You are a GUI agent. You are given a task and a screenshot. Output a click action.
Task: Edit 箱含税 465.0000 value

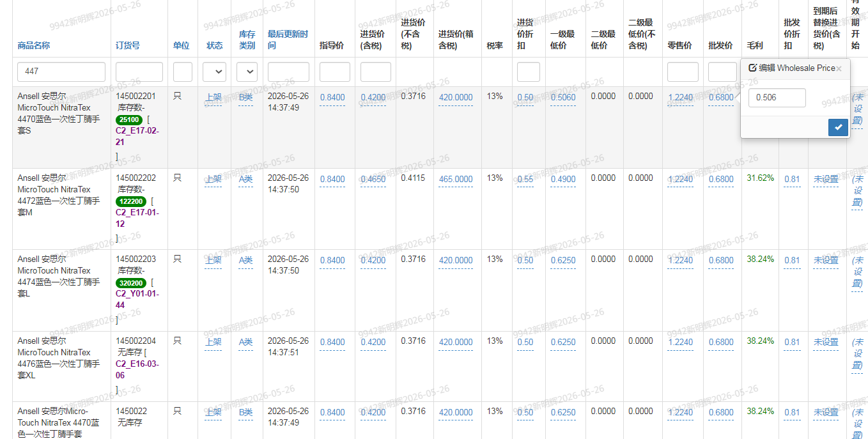click(456, 180)
